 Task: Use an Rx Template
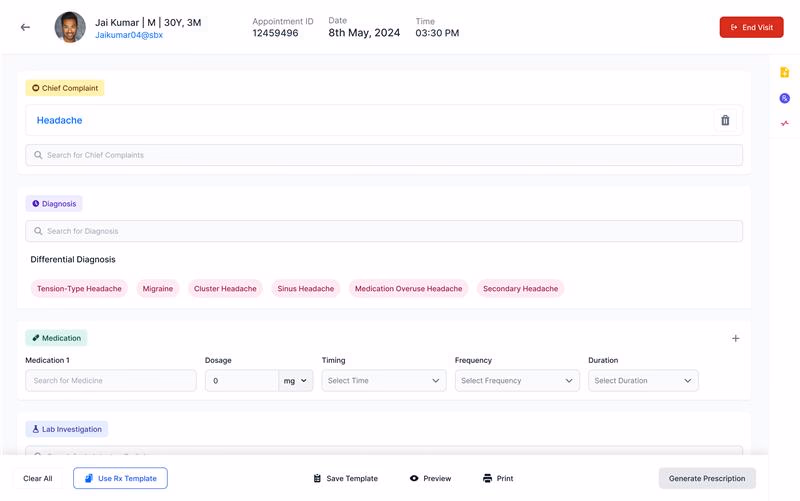pyautogui.click(x=120, y=478)
